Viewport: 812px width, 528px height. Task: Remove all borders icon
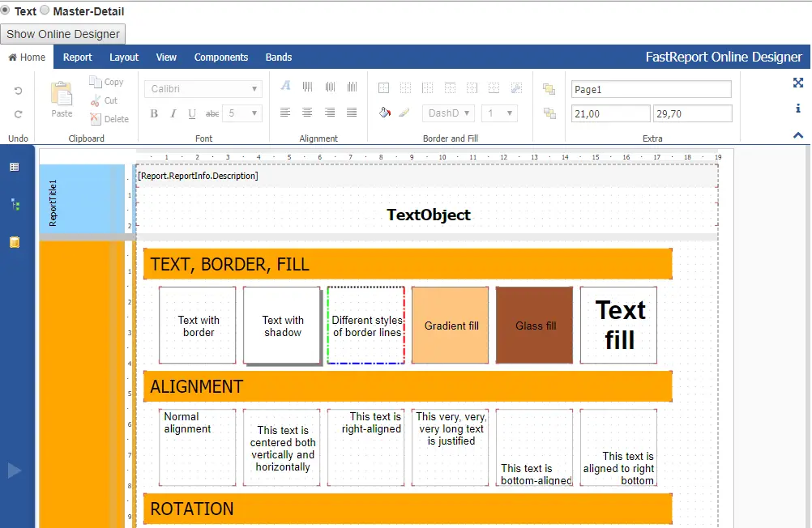point(405,88)
